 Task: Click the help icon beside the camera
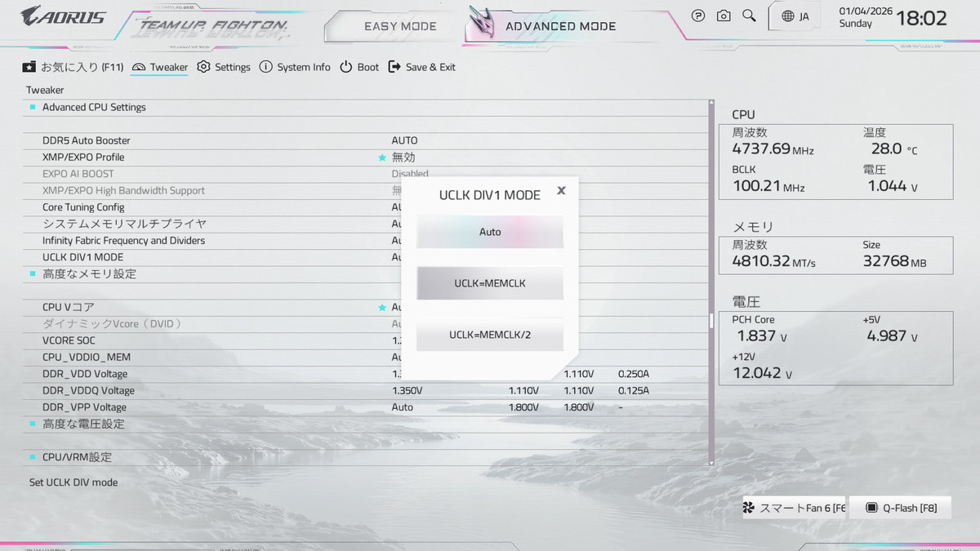point(698,16)
